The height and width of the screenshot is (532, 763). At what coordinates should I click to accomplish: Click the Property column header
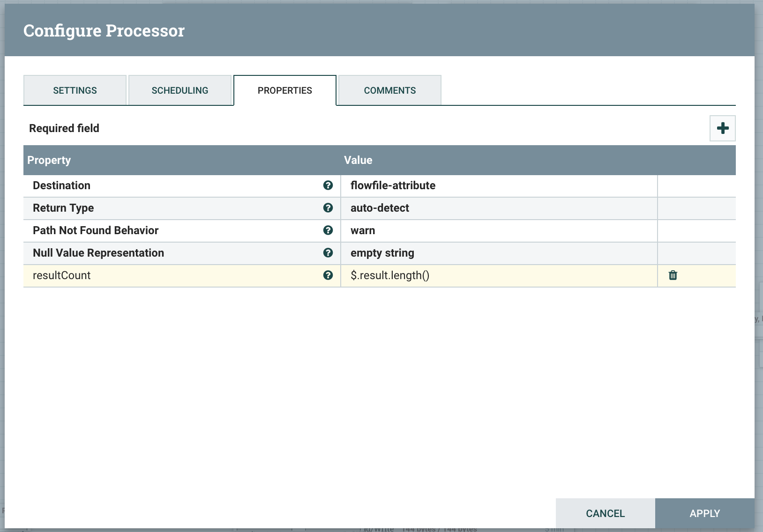(49, 160)
